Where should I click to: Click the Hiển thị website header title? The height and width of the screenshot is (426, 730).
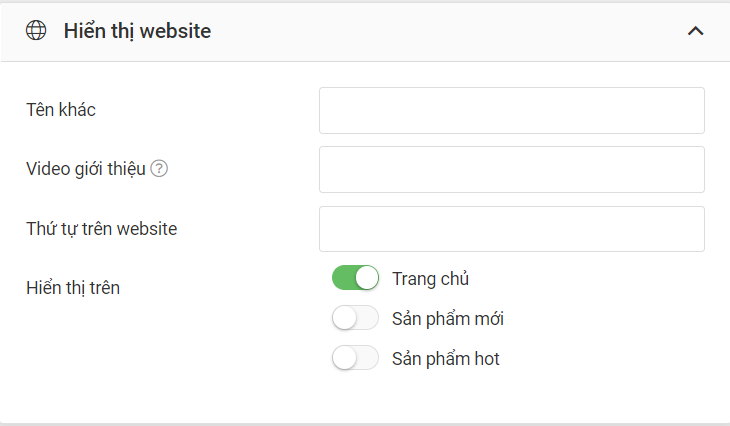137,31
